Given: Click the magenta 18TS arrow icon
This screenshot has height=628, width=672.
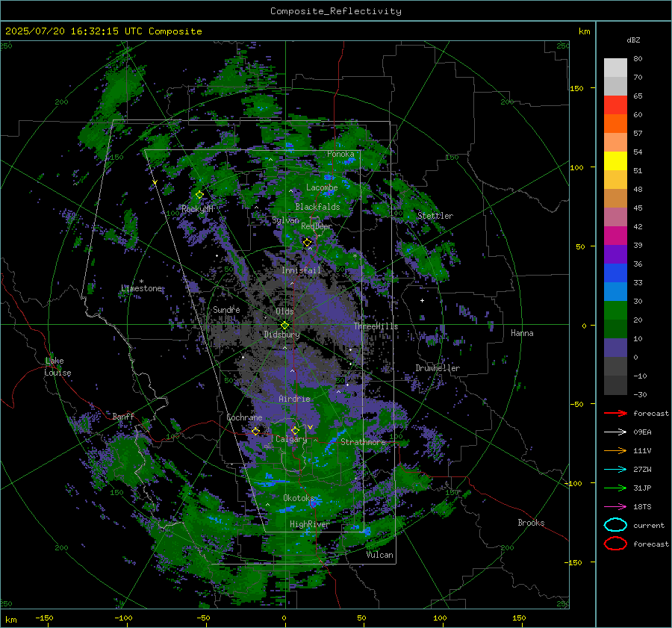Looking at the screenshot, I should [615, 507].
